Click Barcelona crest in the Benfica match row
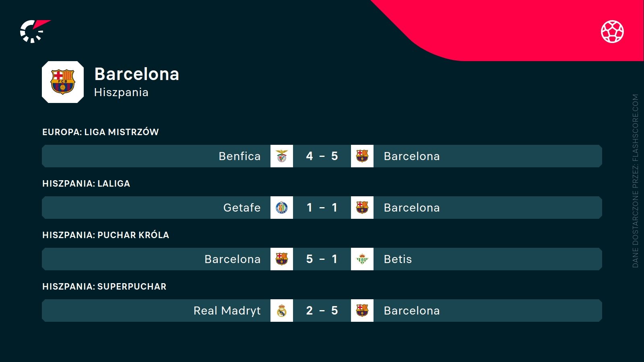The width and height of the screenshot is (644, 362). pos(362,156)
